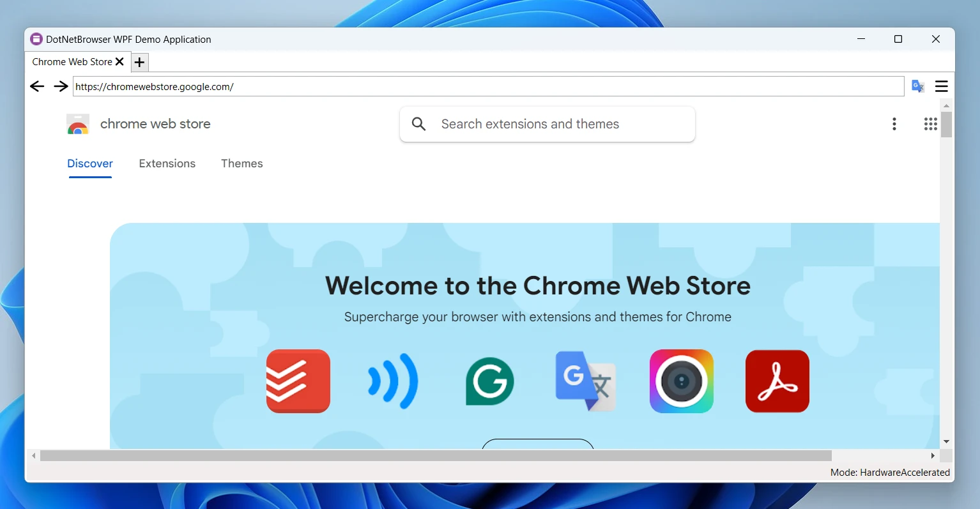Open the hamburger menu beside address bar
Image resolution: width=980 pixels, height=509 pixels.
click(942, 86)
